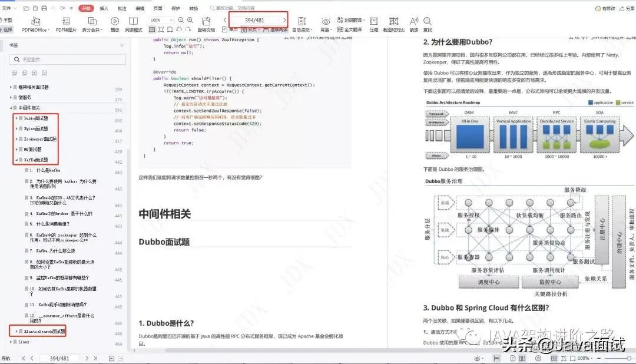Open bookmark '5. 什么是消费者组?'
The width and height of the screenshot is (636, 364).
[x=50, y=224]
